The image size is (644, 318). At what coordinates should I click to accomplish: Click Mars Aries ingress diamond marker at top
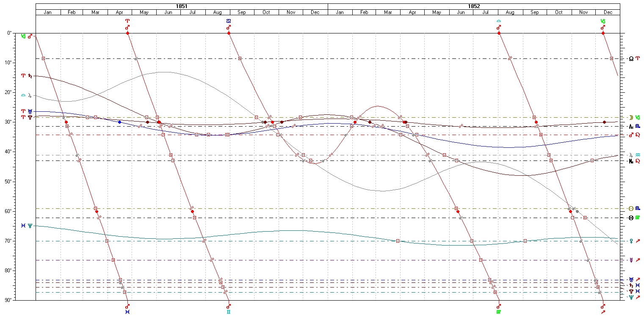127,33
